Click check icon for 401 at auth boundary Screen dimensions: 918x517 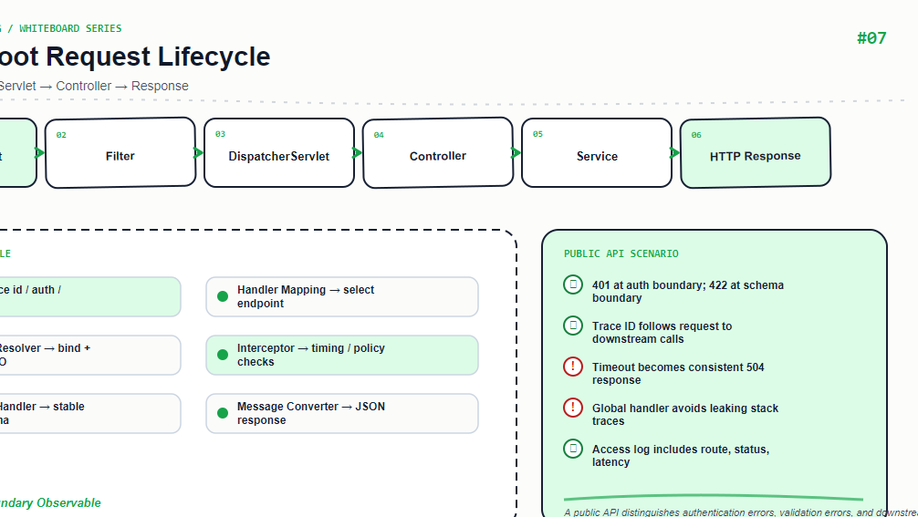pyautogui.click(x=573, y=285)
